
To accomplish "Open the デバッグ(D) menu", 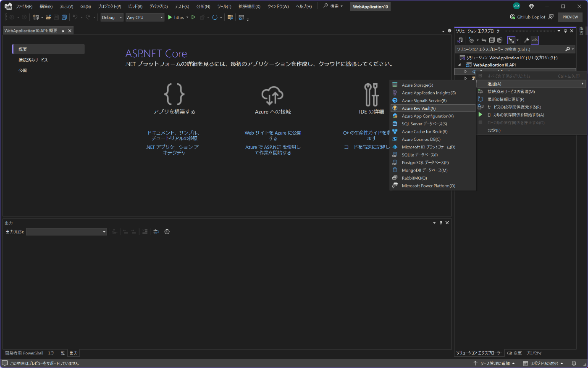I will click(x=159, y=6).
